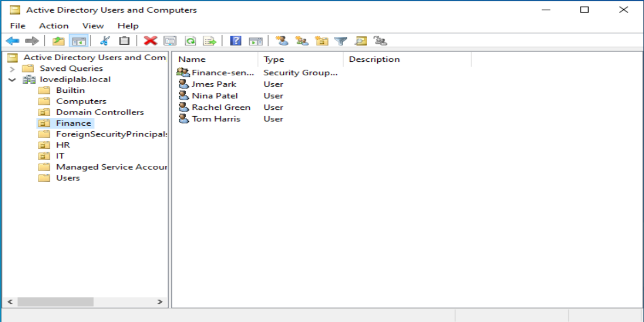This screenshot has width=644, height=322.
Task: Expand the Saved Queries node
Action: tap(12, 69)
